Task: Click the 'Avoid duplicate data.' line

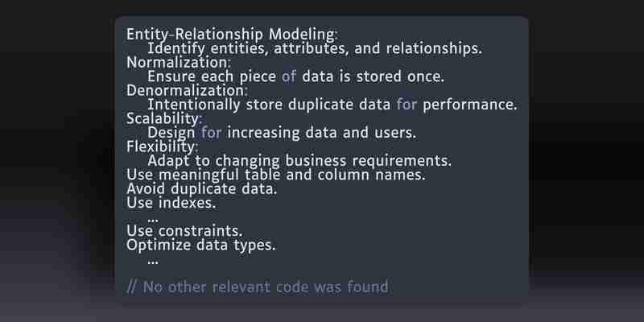Action: pos(202,189)
